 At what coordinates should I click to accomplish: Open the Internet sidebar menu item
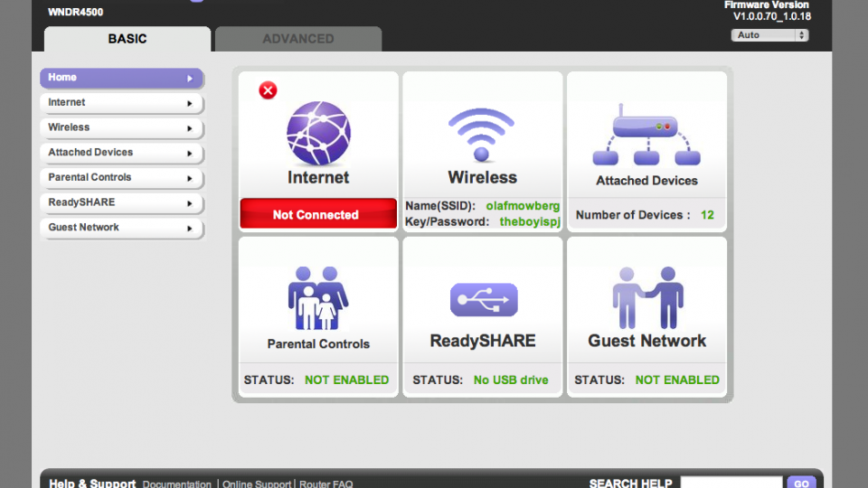pyautogui.click(x=121, y=103)
